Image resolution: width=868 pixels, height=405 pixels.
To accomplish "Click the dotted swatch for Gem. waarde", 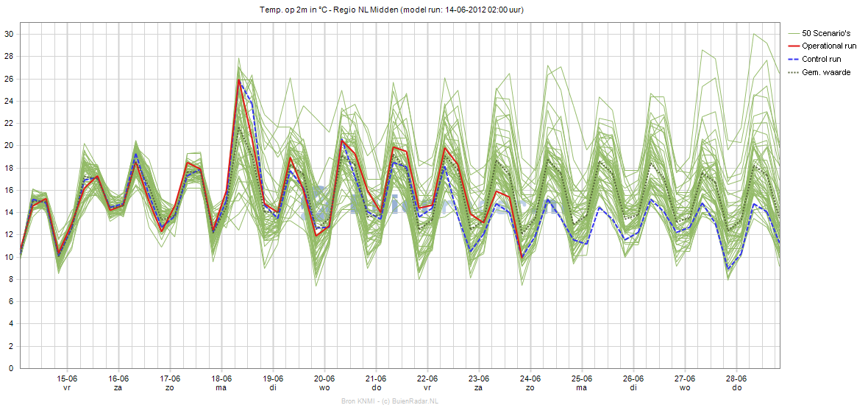I will [792, 73].
